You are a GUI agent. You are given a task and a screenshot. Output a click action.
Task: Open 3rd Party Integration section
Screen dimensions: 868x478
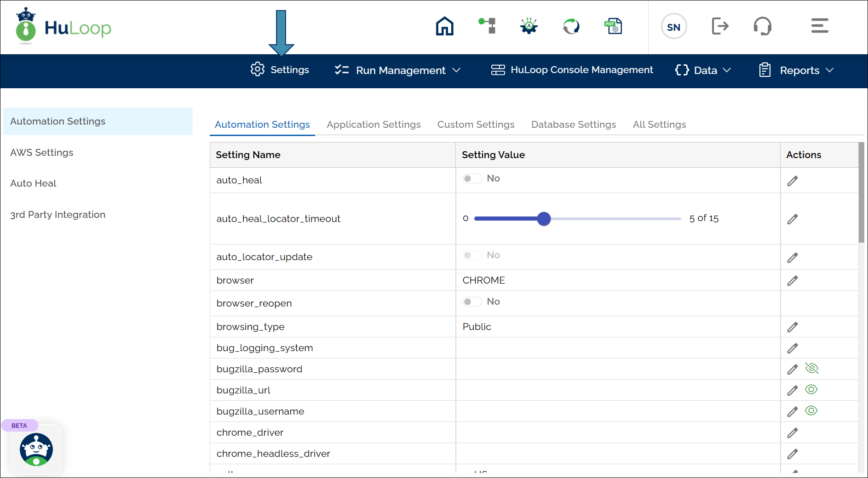(x=58, y=215)
